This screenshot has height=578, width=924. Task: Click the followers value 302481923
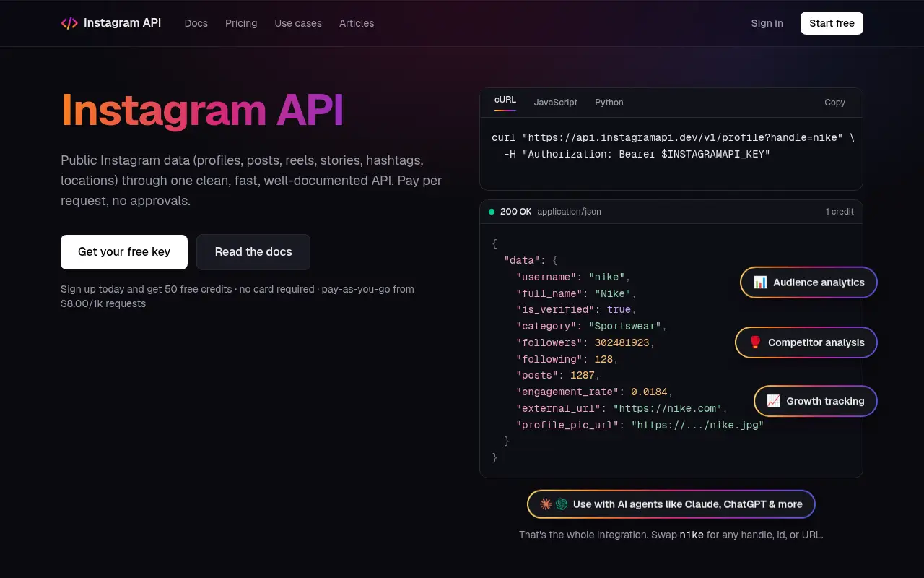coord(622,342)
